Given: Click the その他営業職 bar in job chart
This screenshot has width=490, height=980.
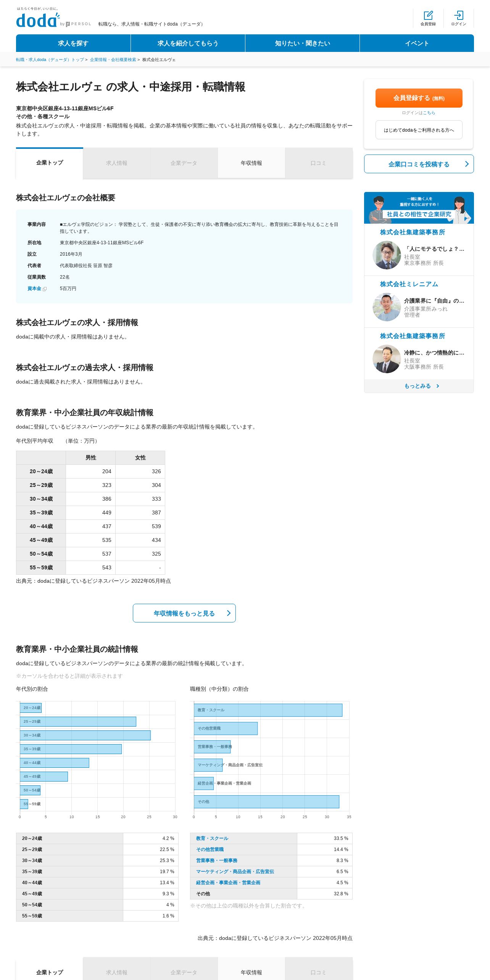Looking at the screenshot, I should 226,728.
